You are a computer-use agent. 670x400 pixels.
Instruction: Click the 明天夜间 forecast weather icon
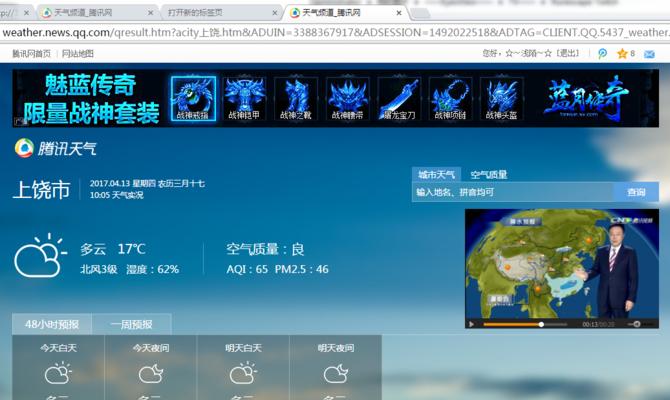(x=336, y=373)
